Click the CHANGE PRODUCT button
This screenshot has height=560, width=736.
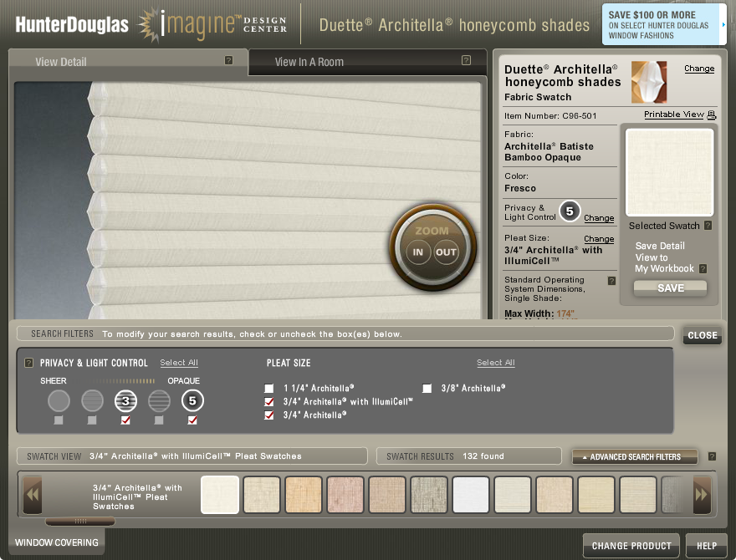pyautogui.click(x=631, y=546)
